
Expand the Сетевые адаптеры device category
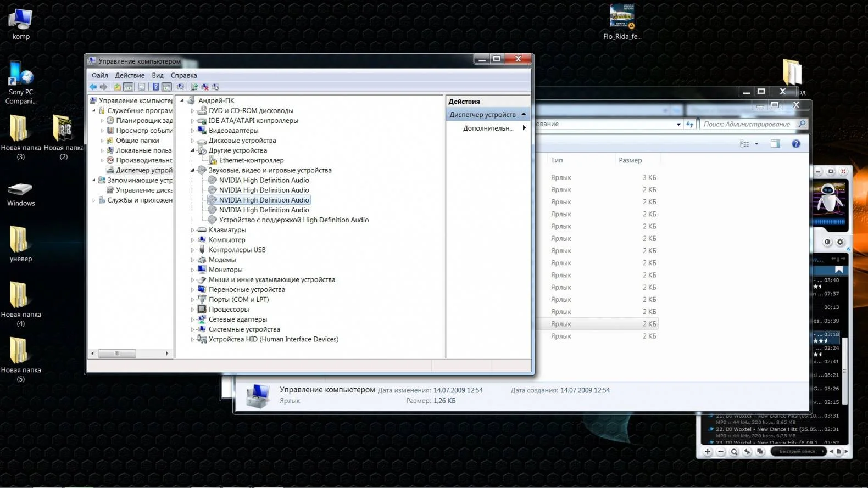pos(192,319)
